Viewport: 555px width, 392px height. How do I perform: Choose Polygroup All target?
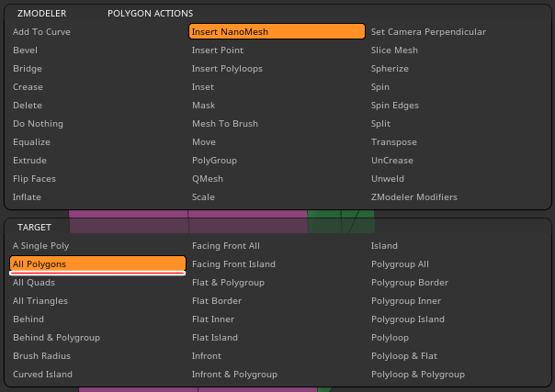coord(400,264)
